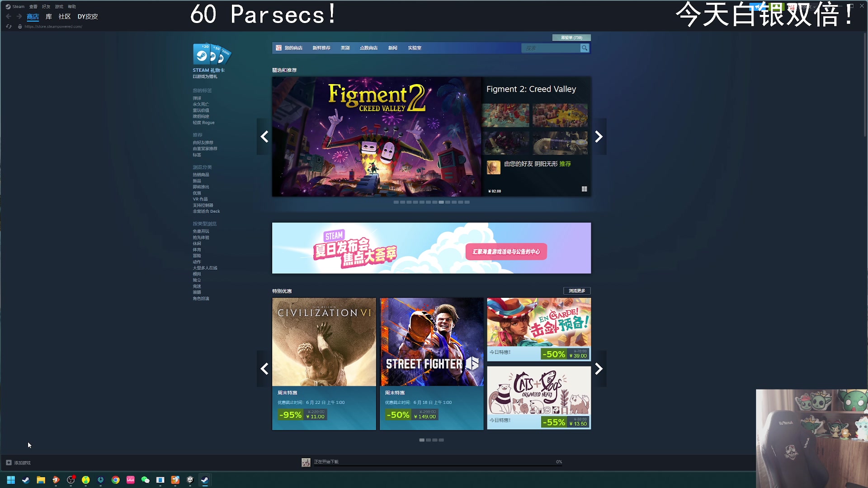Image resolution: width=868 pixels, height=488 pixels.
Task: Open the 愿望单 (730) wishlist button
Action: (x=571, y=38)
